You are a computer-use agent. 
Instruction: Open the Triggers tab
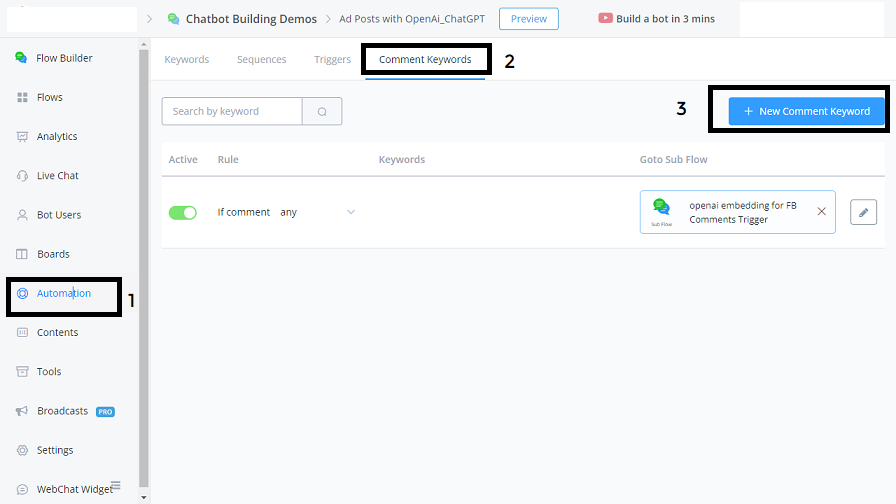(x=332, y=60)
